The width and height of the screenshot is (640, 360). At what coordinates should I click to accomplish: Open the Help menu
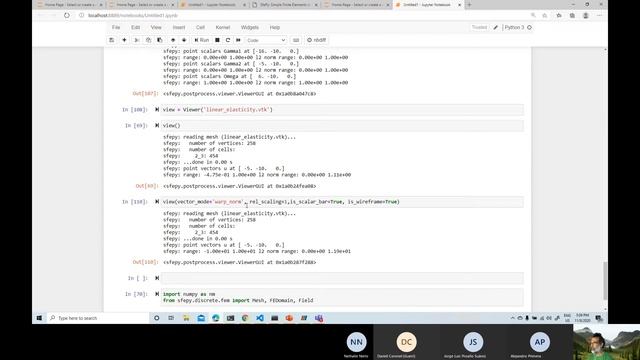[x=275, y=27]
